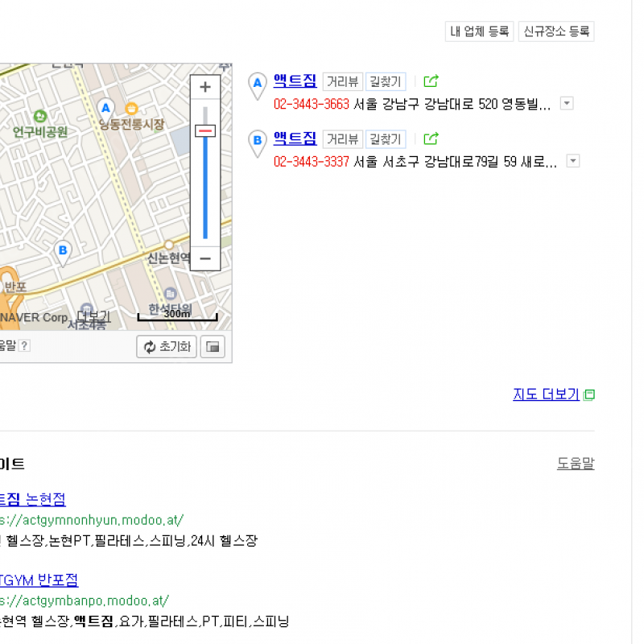The image size is (644, 644).
Task: Open the actgymnonhyun.modoo.at URL
Action: 92,520
